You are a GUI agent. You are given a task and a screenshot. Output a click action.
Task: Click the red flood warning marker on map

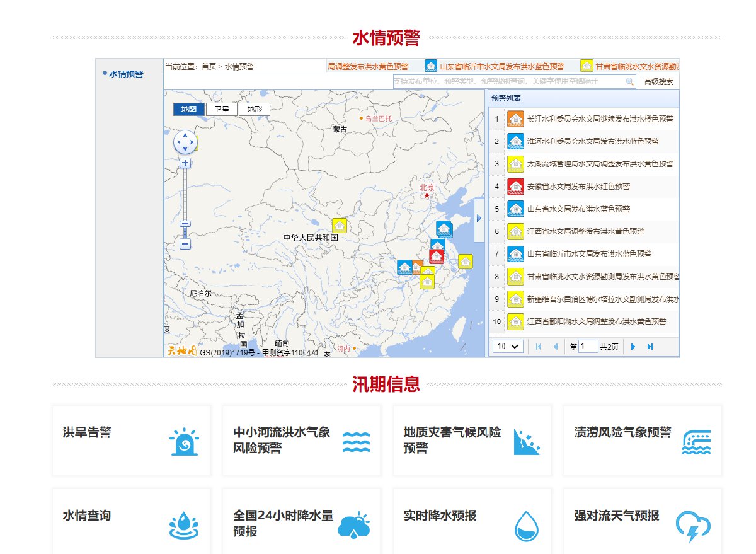pos(437,256)
